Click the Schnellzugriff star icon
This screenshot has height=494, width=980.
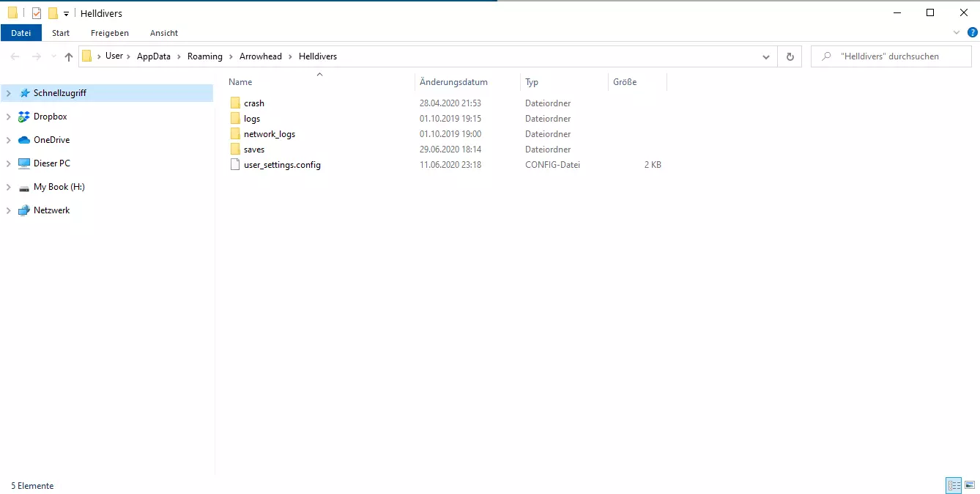pyautogui.click(x=25, y=93)
